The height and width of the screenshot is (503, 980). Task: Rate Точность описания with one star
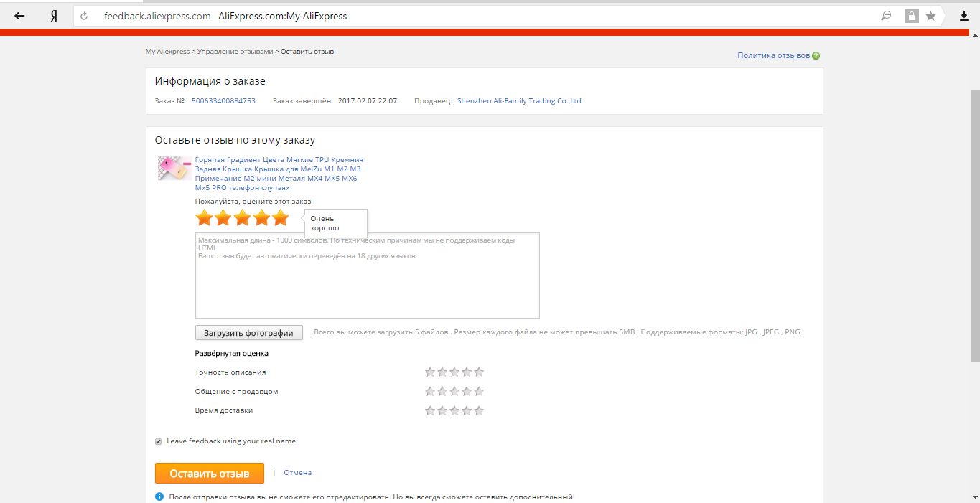pos(430,372)
